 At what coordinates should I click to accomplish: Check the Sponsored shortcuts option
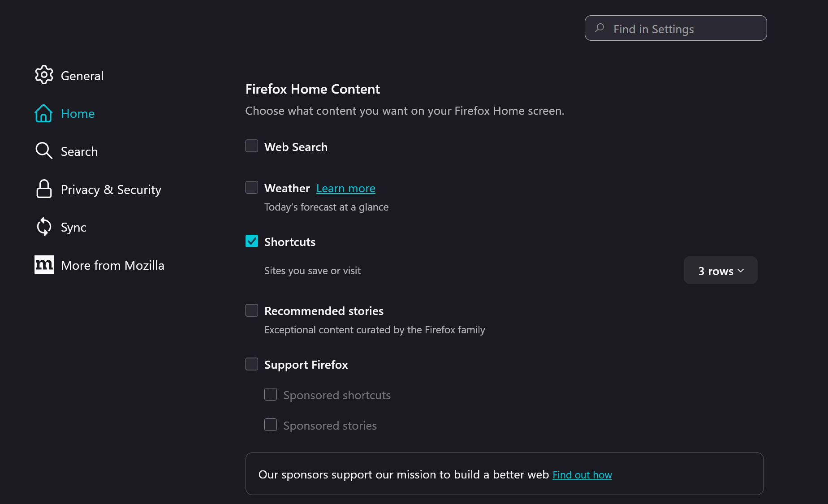(271, 394)
